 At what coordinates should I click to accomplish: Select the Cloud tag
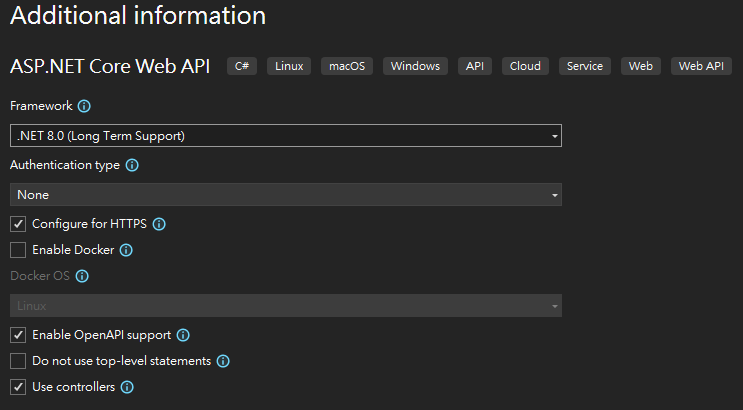[x=525, y=66]
